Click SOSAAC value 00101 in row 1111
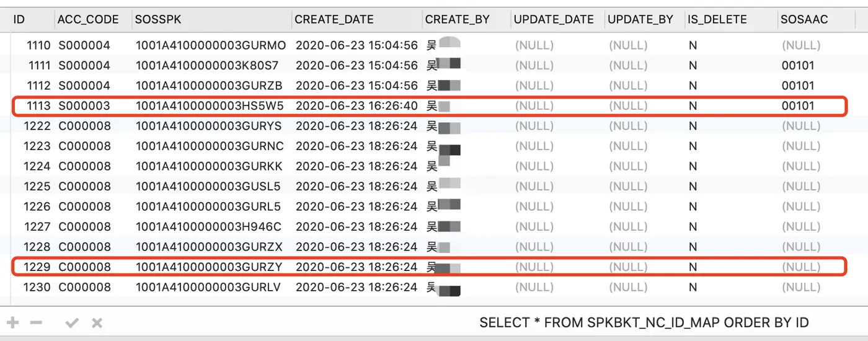The width and height of the screenshot is (868, 341). (798, 66)
